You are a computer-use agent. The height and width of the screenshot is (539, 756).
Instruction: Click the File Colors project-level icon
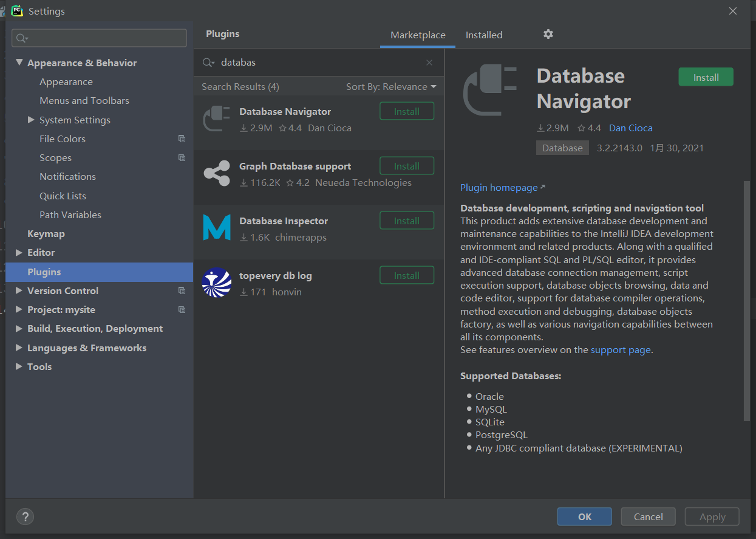182,139
